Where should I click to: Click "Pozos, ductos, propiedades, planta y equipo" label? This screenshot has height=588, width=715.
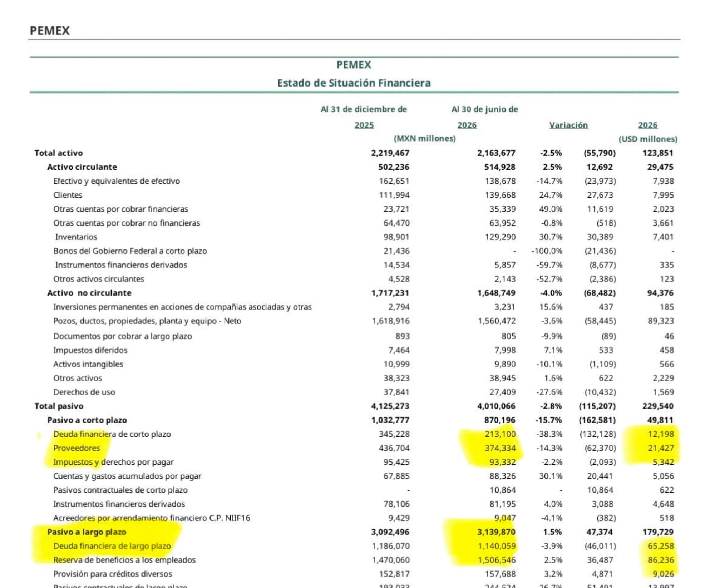click(147, 321)
